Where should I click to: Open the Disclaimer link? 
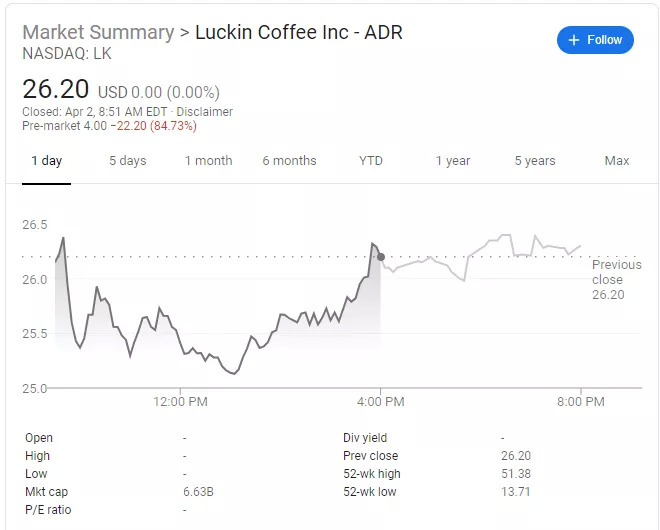pyautogui.click(x=204, y=112)
